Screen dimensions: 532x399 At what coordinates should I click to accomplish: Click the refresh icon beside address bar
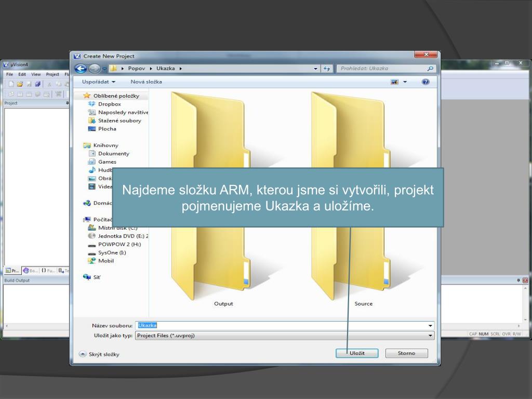[x=326, y=69]
